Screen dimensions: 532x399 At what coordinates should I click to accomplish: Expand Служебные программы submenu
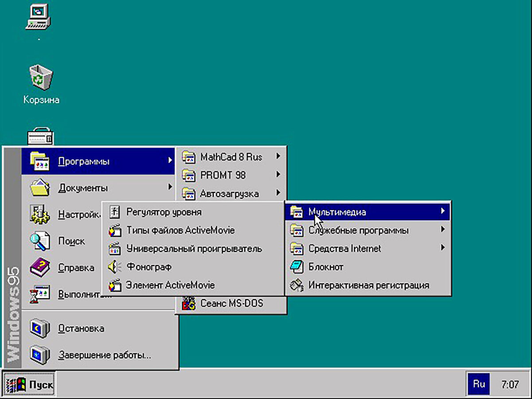(x=443, y=230)
